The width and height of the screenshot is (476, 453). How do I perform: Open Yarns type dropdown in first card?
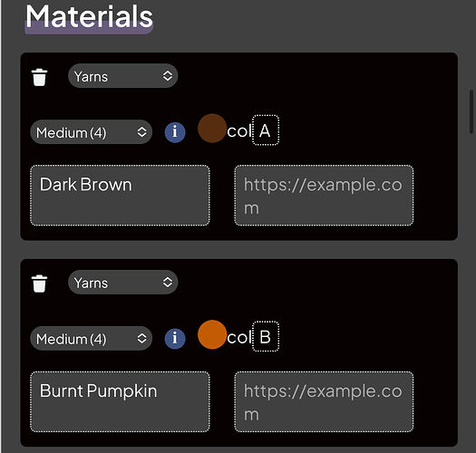[122, 76]
